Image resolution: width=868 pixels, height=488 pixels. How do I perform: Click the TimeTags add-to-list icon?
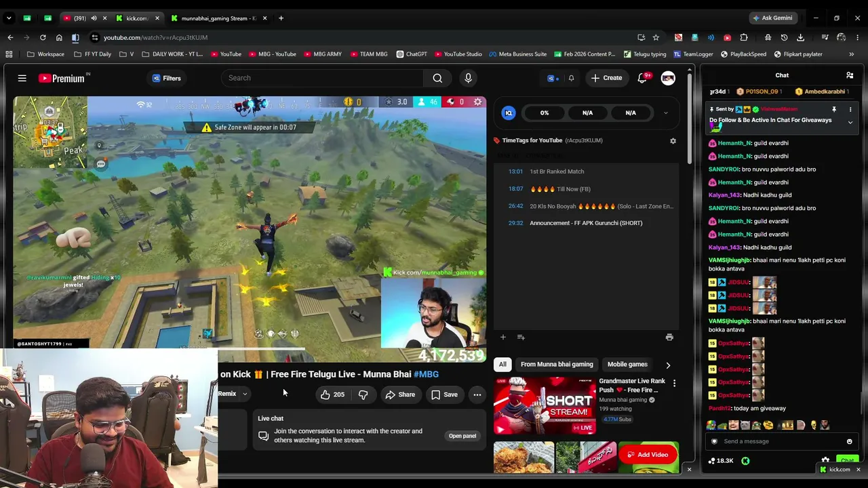click(521, 338)
